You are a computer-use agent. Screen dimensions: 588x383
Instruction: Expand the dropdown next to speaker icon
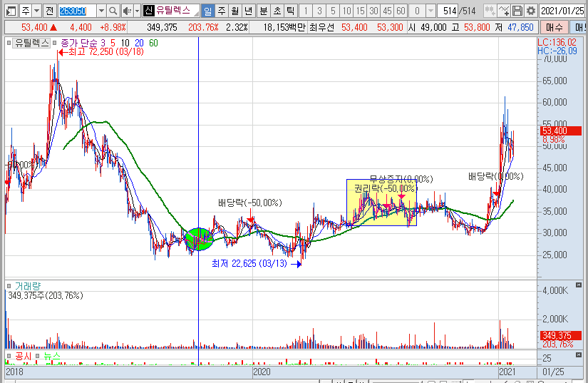tap(136, 11)
